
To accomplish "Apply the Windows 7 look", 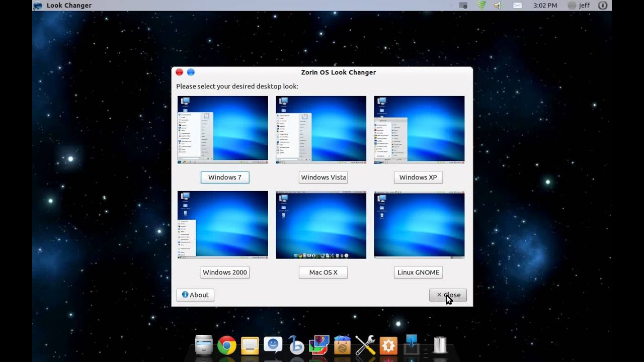I will [225, 177].
